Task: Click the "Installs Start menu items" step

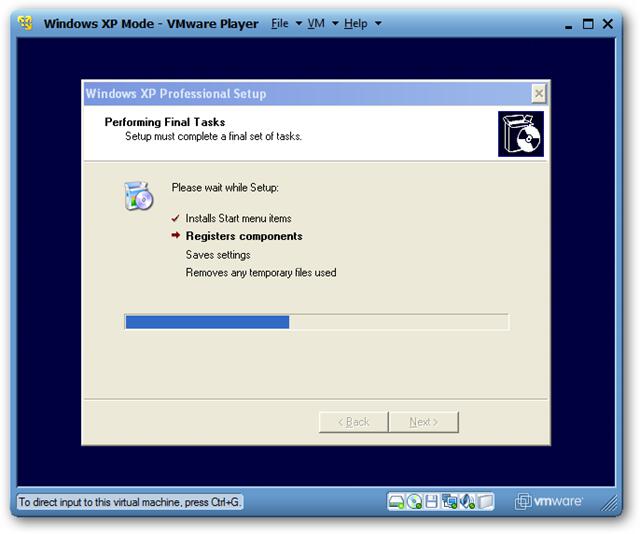Action: pyautogui.click(x=238, y=218)
